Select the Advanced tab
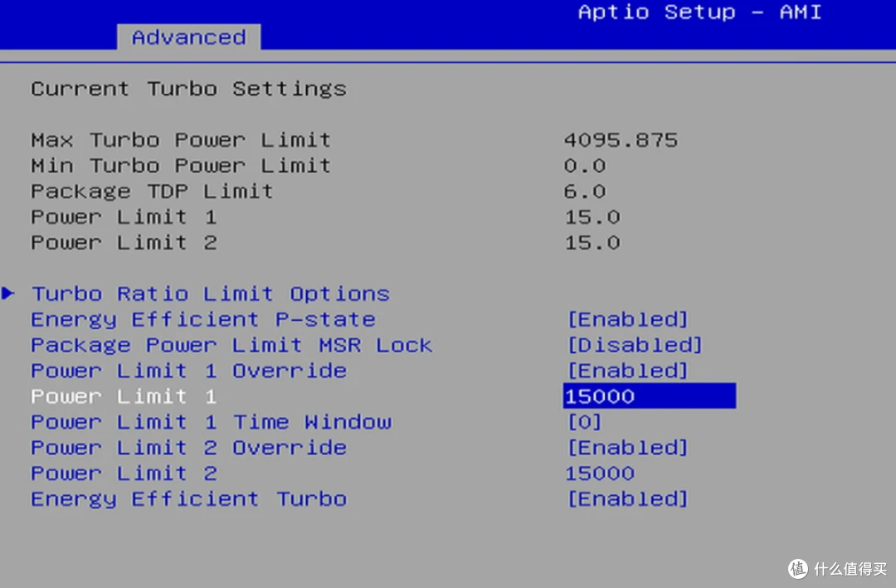 point(188,37)
